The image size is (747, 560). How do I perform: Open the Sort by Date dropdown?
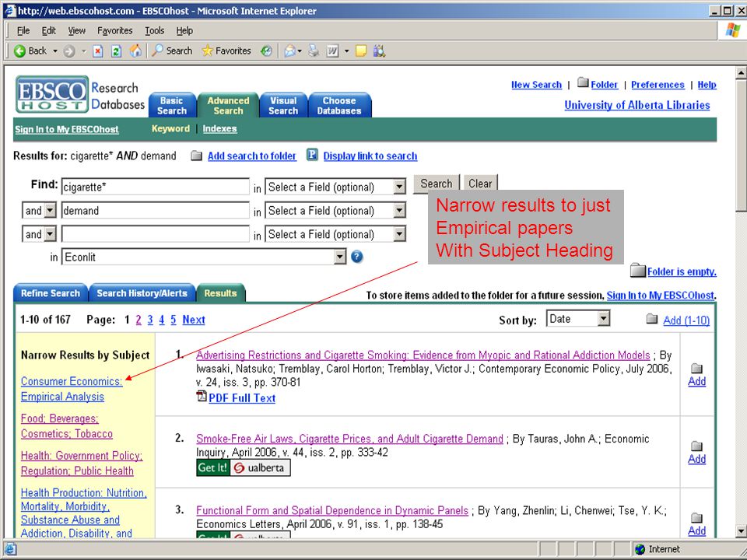coord(578,319)
